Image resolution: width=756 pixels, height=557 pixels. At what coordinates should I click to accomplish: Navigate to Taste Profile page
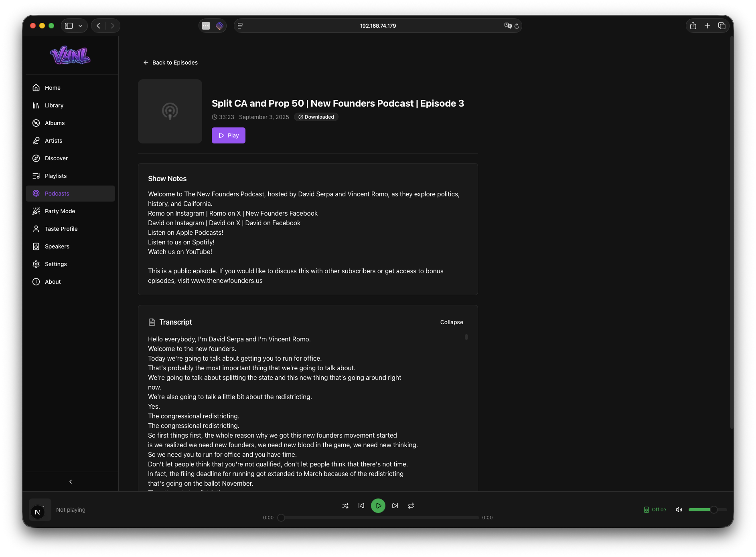61,229
